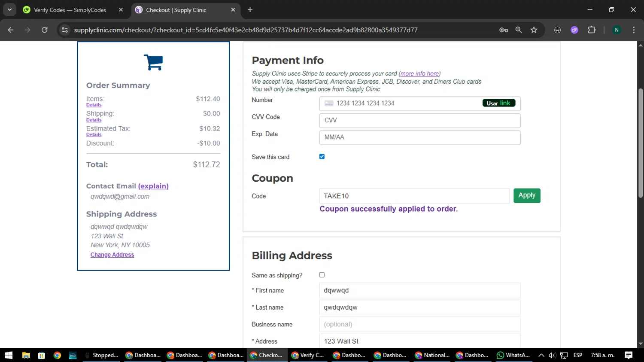This screenshot has width=644, height=362.
Task: Click the ESP language indicator in the tray
Action: 578,355
